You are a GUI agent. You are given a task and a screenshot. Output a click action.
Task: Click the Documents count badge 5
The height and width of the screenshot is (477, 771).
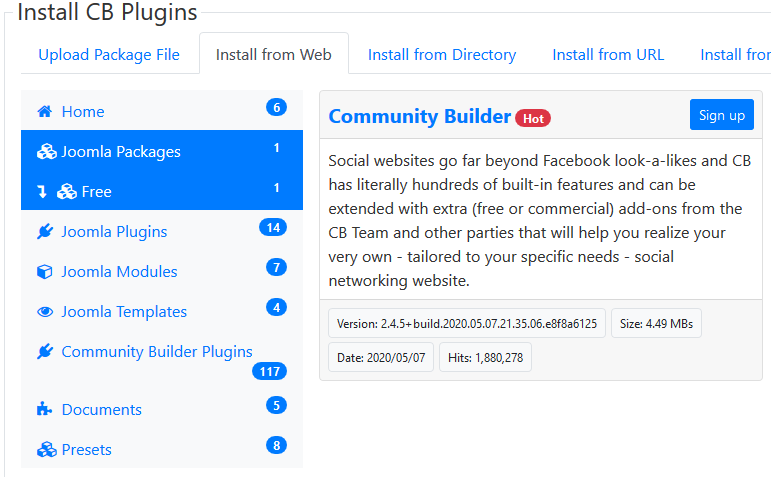click(x=276, y=405)
